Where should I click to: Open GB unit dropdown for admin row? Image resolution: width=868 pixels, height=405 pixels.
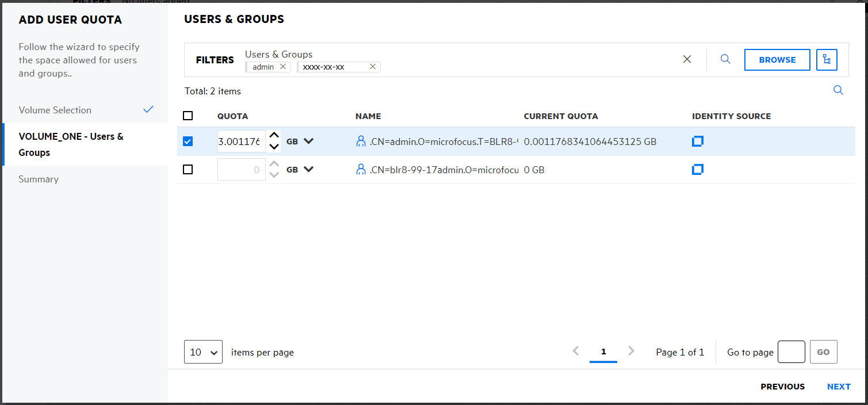[308, 142]
